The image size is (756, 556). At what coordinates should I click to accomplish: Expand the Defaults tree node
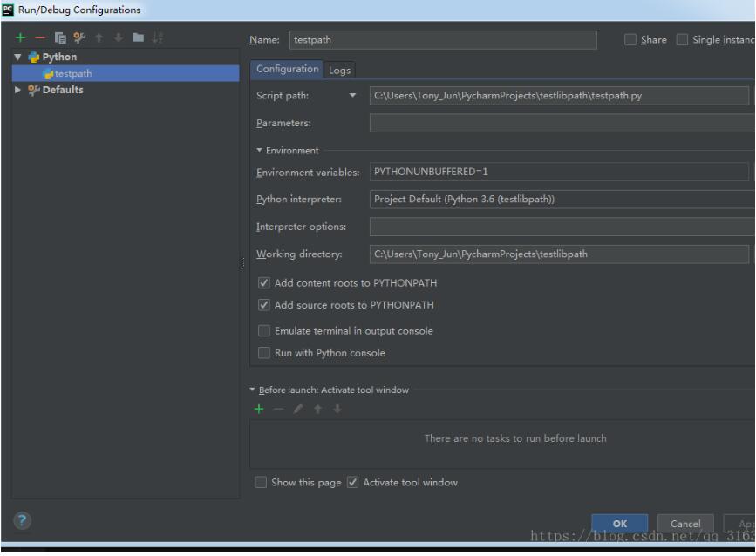coord(17,90)
